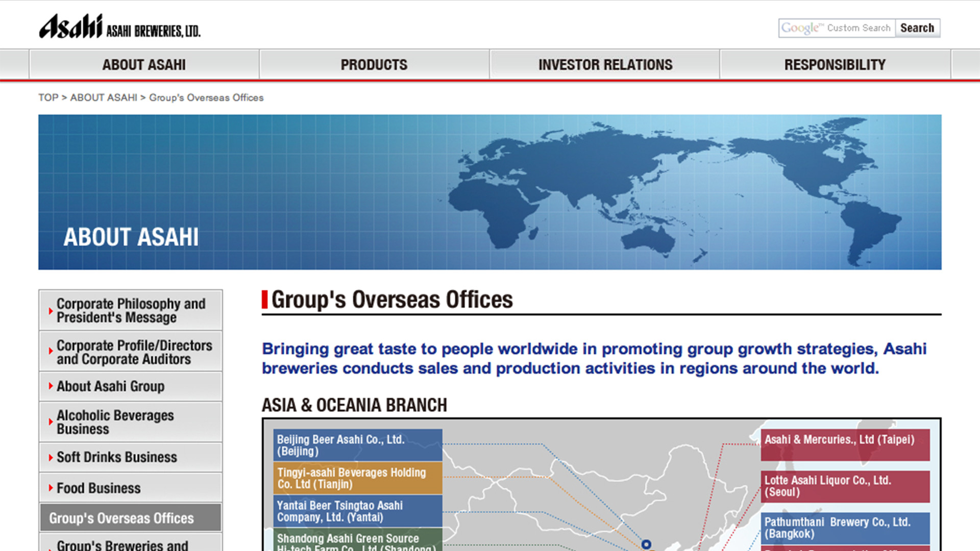Select Tingyi-asahi Beverages Holding (Tianjin) label
Screen dimensions: 980x551
click(358, 478)
